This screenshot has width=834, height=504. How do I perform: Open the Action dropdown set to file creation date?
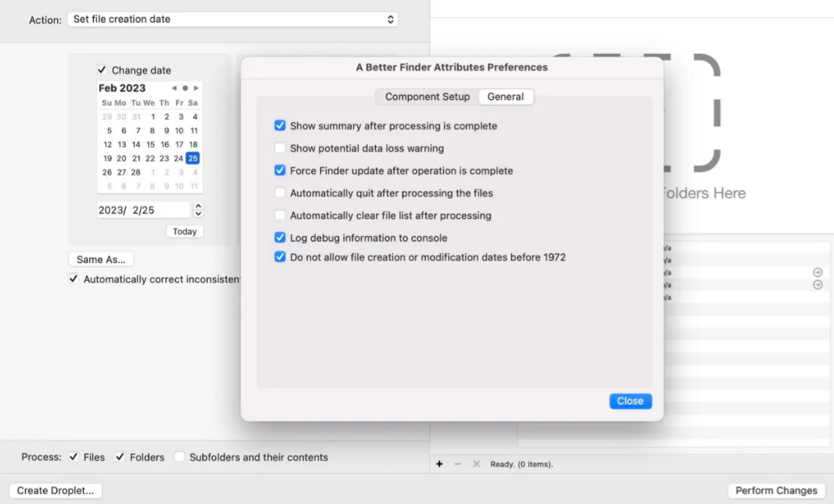pyautogui.click(x=233, y=19)
